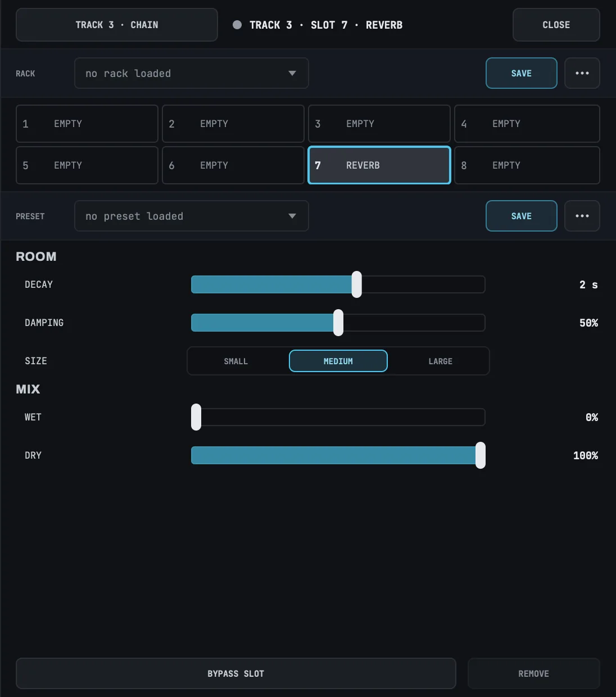Select empty slot 5
The height and width of the screenshot is (697, 616).
(87, 165)
